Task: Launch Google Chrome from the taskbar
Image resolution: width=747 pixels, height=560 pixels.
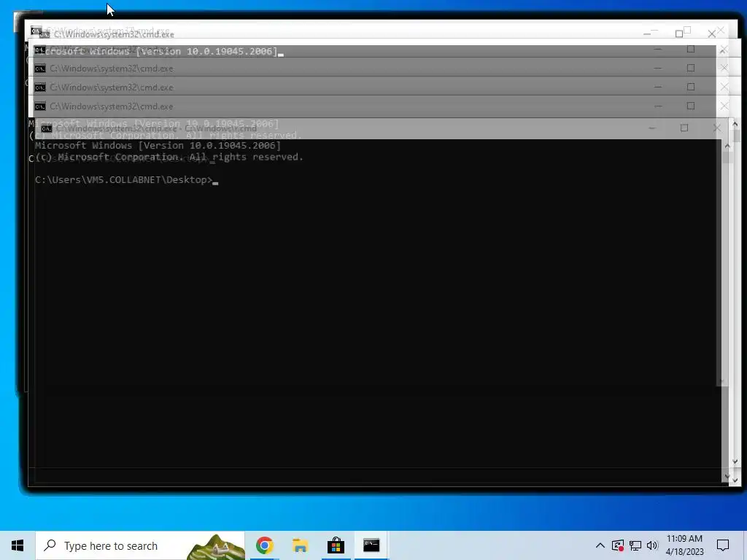Action: coord(264,545)
